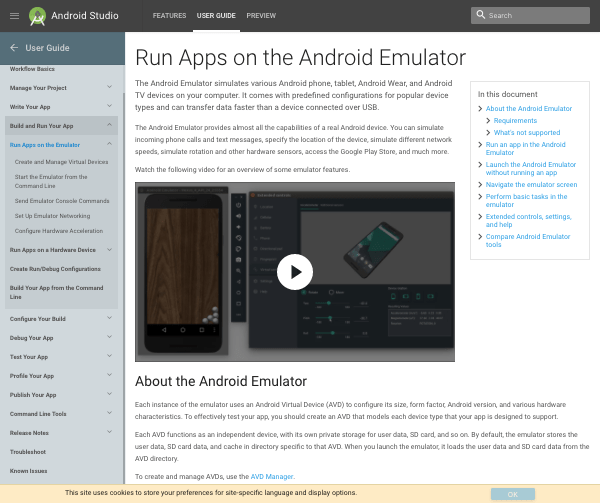Viewport: 600px width, 503px height.
Task: Open the FEATURES tab
Action: (169, 16)
